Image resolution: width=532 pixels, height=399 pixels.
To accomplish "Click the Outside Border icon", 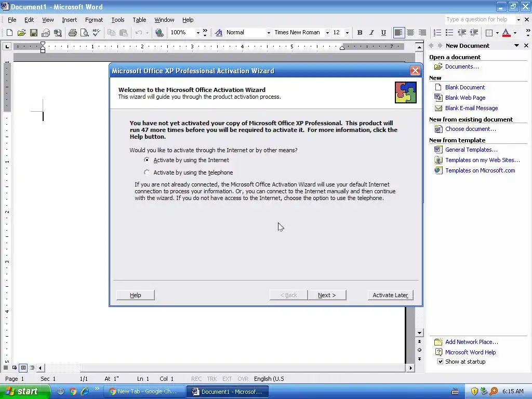I will 489,33.
